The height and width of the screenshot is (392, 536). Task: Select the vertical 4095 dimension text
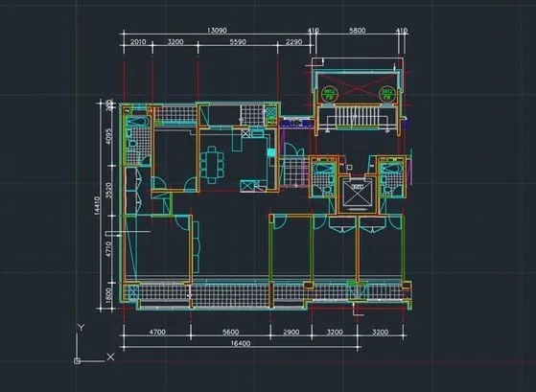pyautogui.click(x=109, y=136)
